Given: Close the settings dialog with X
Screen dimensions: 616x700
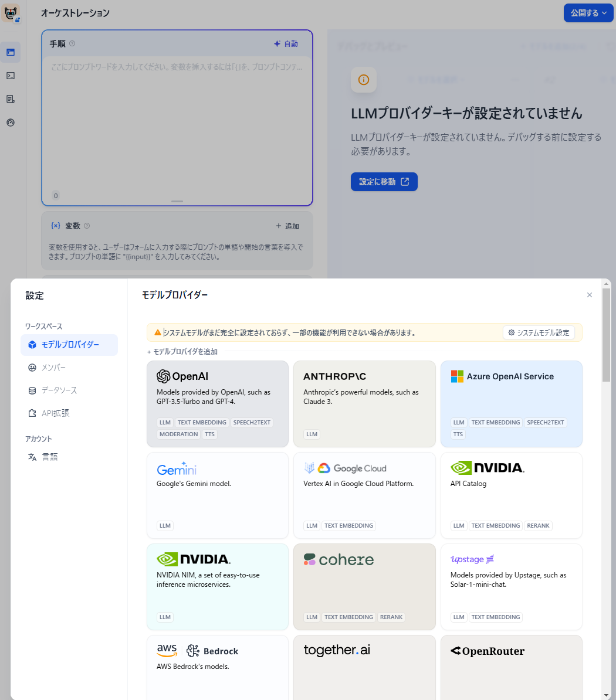Looking at the screenshot, I should [x=589, y=295].
